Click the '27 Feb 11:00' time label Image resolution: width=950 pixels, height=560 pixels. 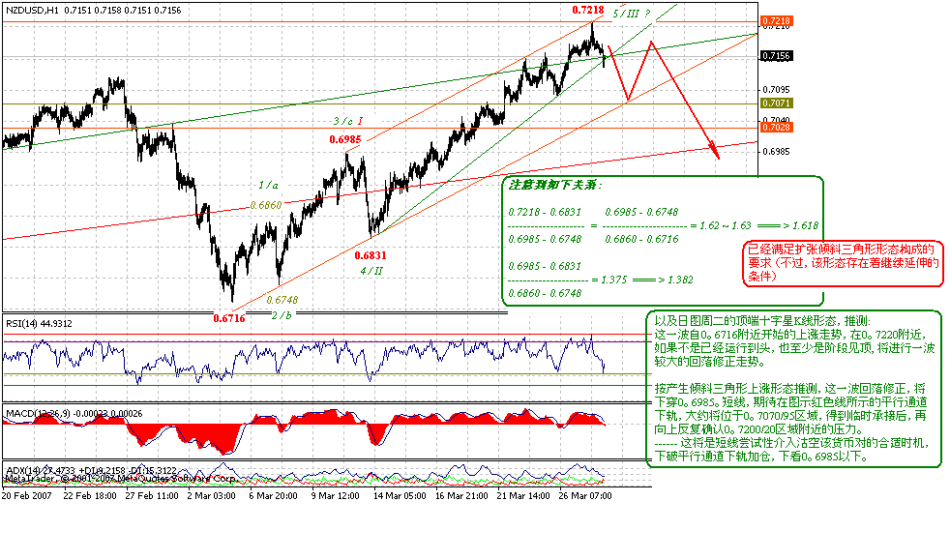pos(152,495)
